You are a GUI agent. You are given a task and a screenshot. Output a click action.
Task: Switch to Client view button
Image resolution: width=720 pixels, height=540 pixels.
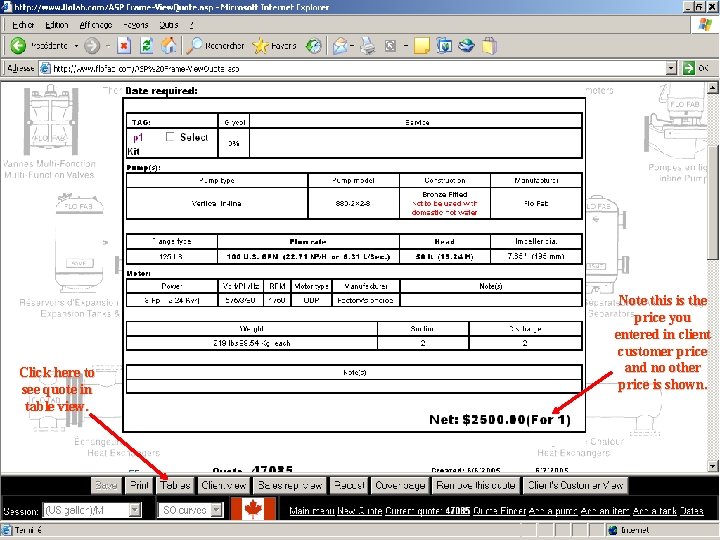[x=224, y=485]
